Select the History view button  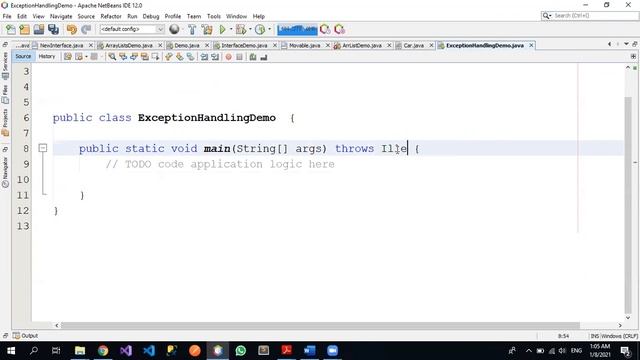47,56
